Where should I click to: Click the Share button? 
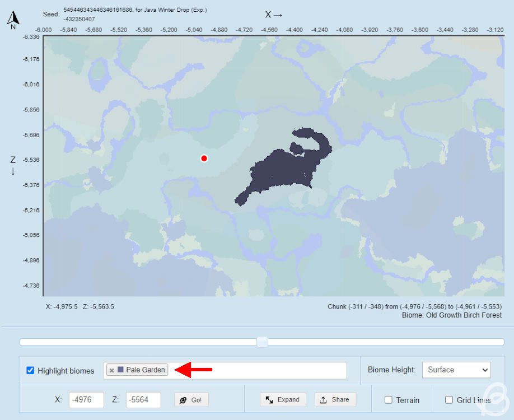pos(335,400)
